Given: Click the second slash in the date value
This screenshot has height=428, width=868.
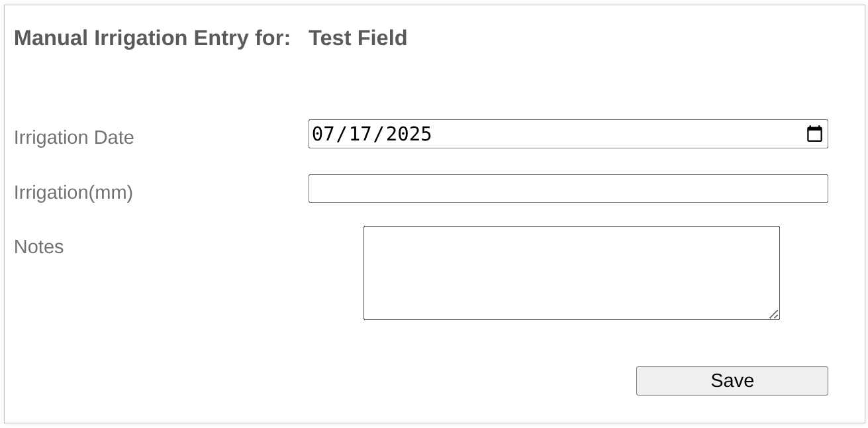Looking at the screenshot, I should pos(379,134).
